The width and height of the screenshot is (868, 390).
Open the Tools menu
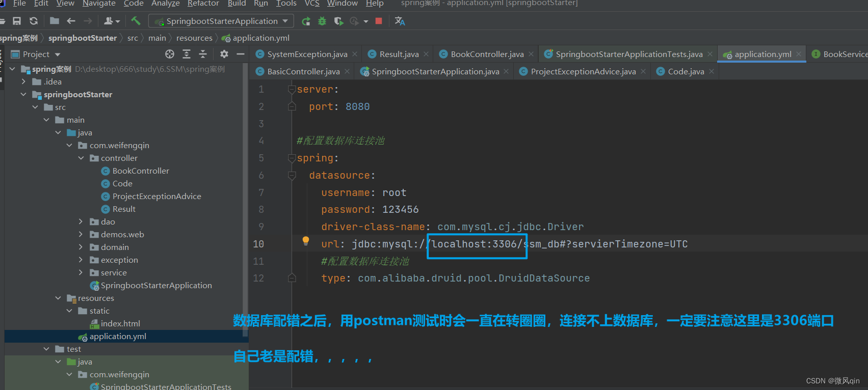[286, 4]
